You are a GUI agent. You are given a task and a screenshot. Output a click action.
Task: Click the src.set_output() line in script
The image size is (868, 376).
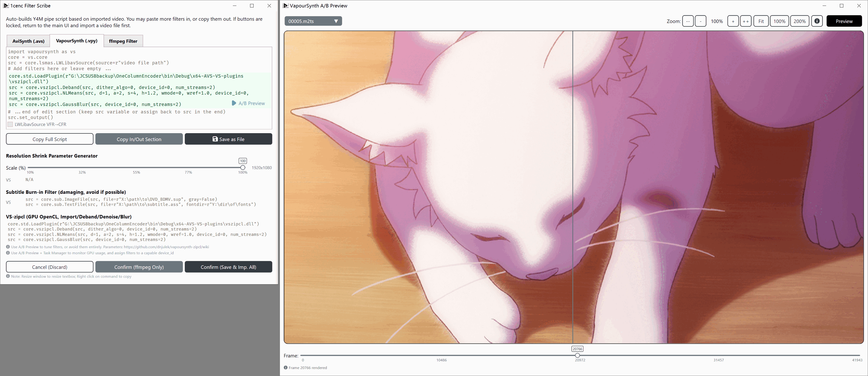(31, 118)
